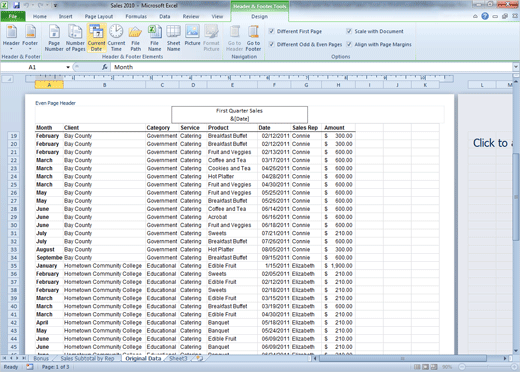Toggle Align with Page Margins checkbox

(349, 44)
